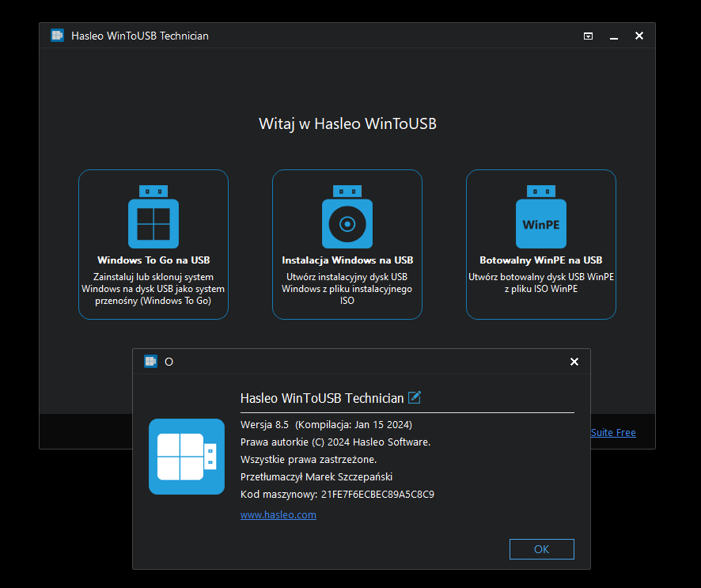Click the Utwórz instalacyjny dysk USB description
701x588 pixels.
(347, 289)
